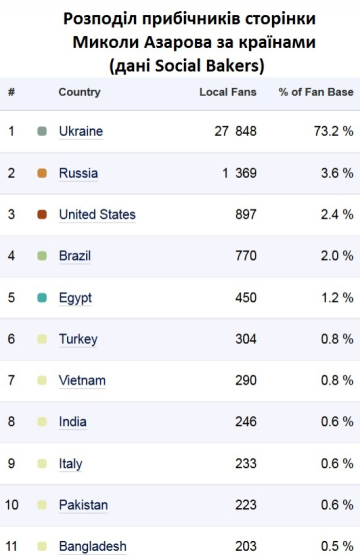The width and height of the screenshot is (360, 560).
Task: Open the United States country link
Action: [x=97, y=215]
